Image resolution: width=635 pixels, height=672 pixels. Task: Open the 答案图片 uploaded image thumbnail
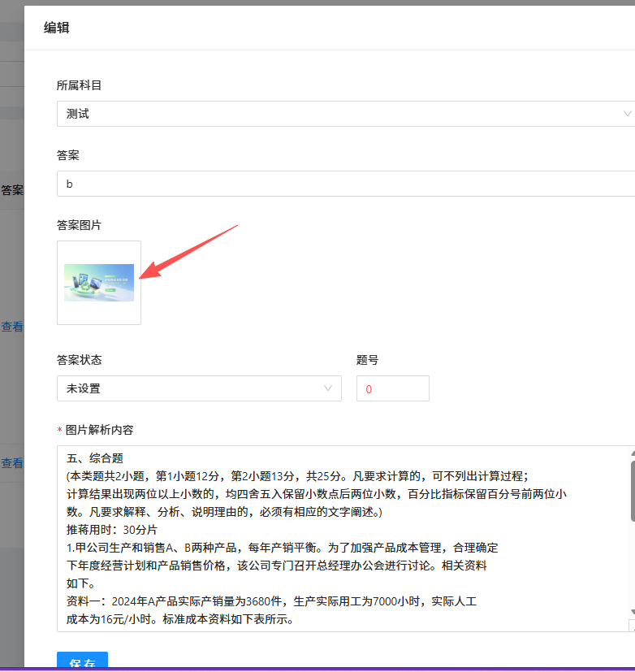click(99, 283)
